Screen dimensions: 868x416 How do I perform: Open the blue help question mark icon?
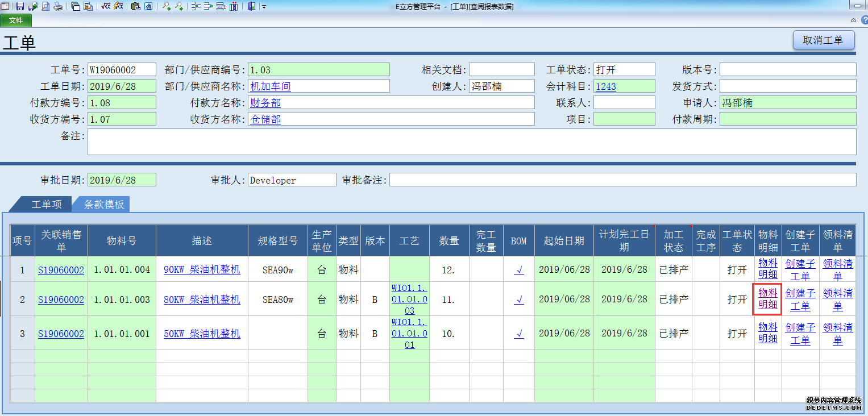click(x=864, y=20)
